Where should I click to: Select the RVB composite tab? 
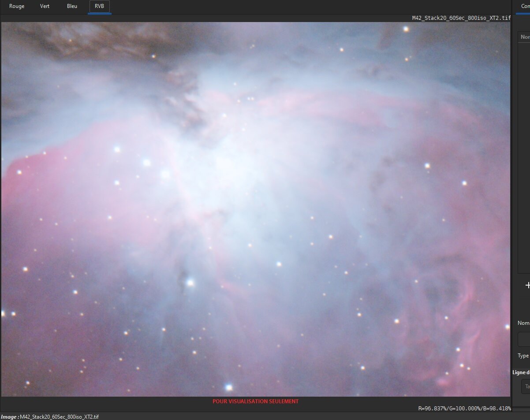pos(99,6)
